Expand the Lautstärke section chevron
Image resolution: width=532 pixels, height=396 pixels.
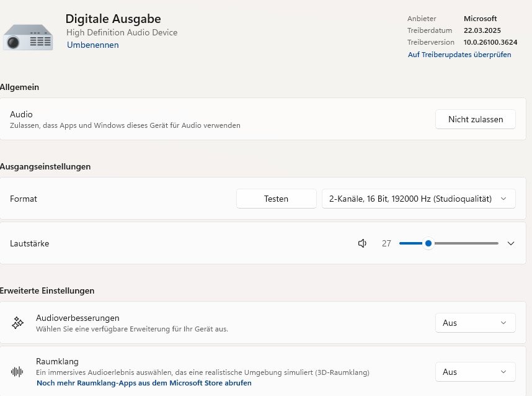coord(511,243)
